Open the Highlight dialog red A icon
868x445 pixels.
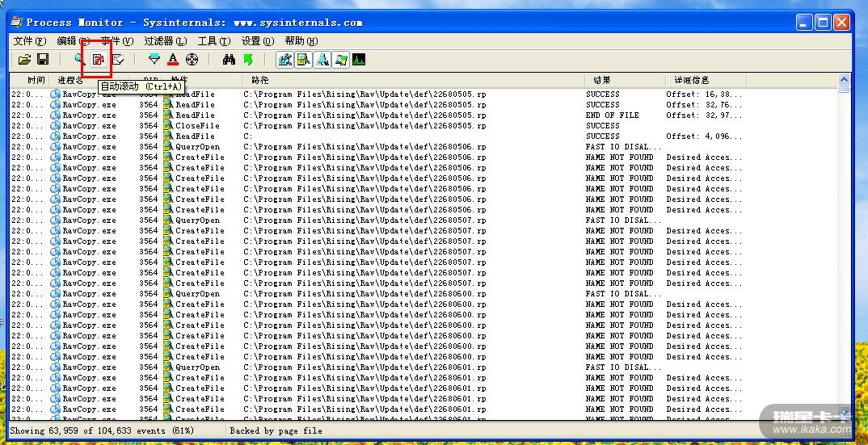173,59
